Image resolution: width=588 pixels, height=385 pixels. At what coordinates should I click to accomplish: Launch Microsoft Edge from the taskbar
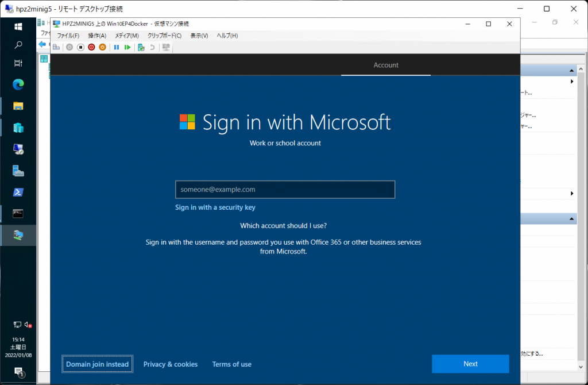point(18,84)
